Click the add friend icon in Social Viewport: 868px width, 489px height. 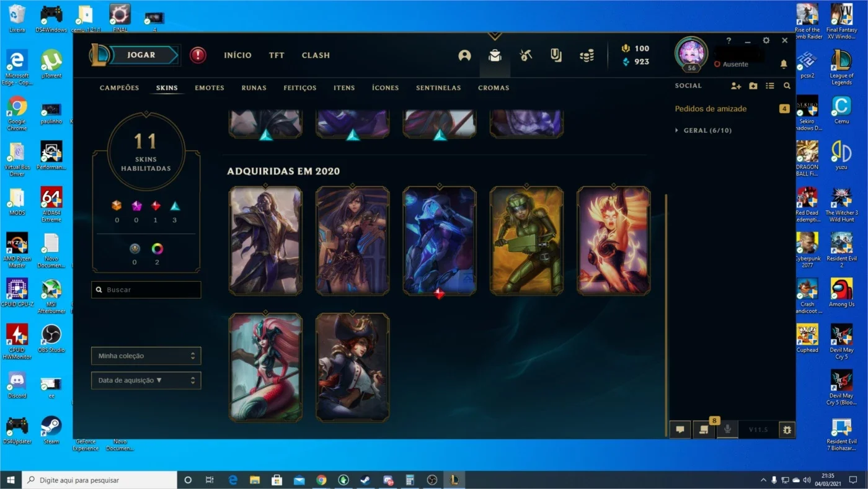point(736,86)
